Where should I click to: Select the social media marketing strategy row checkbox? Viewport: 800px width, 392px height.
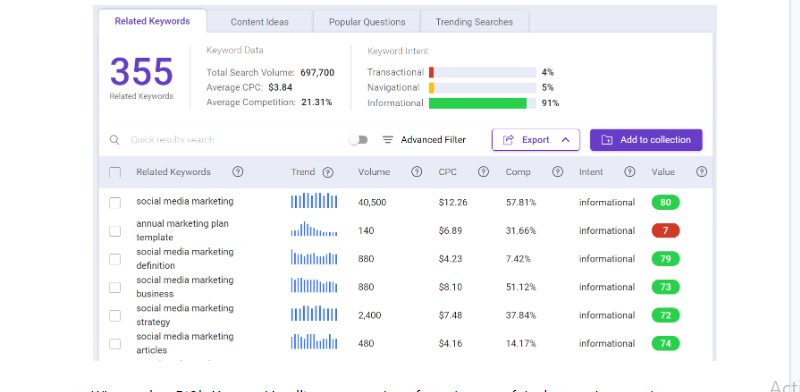(x=115, y=316)
